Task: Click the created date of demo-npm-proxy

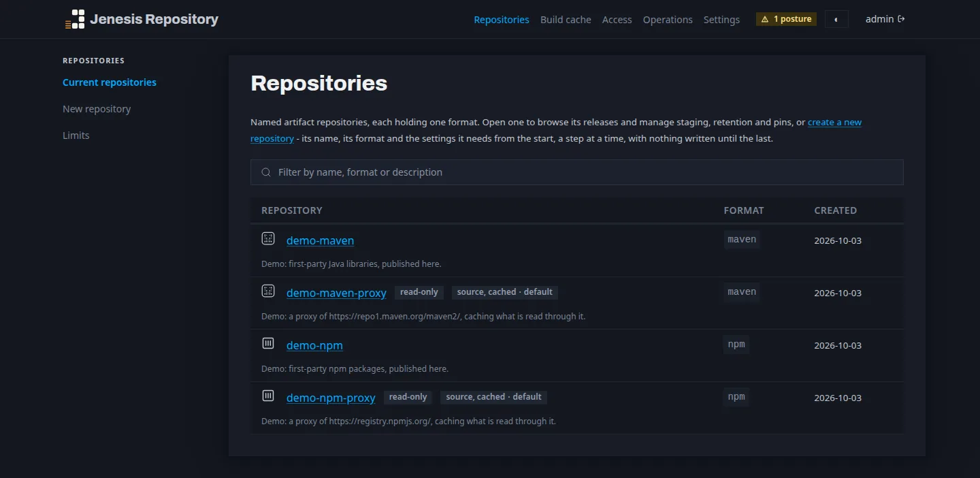Action: point(838,398)
